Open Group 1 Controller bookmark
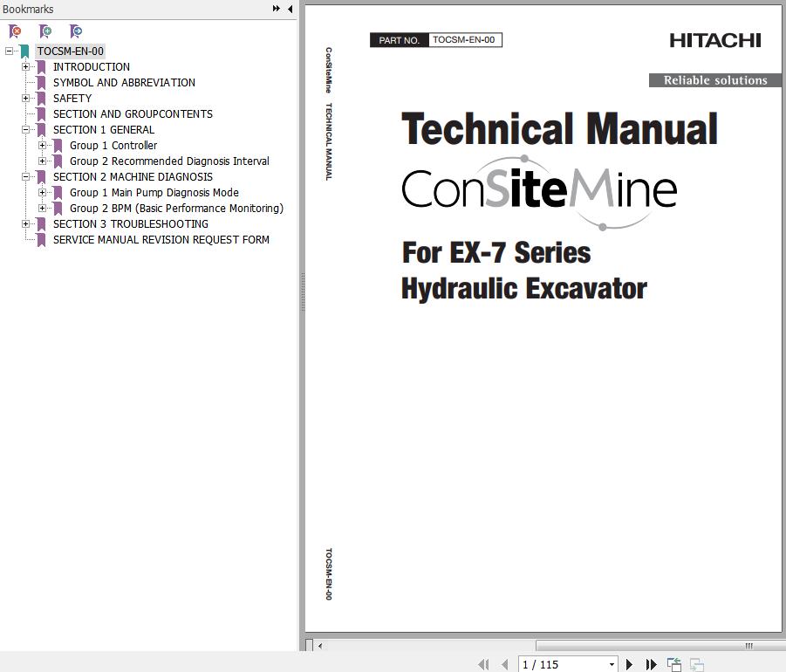The image size is (786, 672). (113, 146)
